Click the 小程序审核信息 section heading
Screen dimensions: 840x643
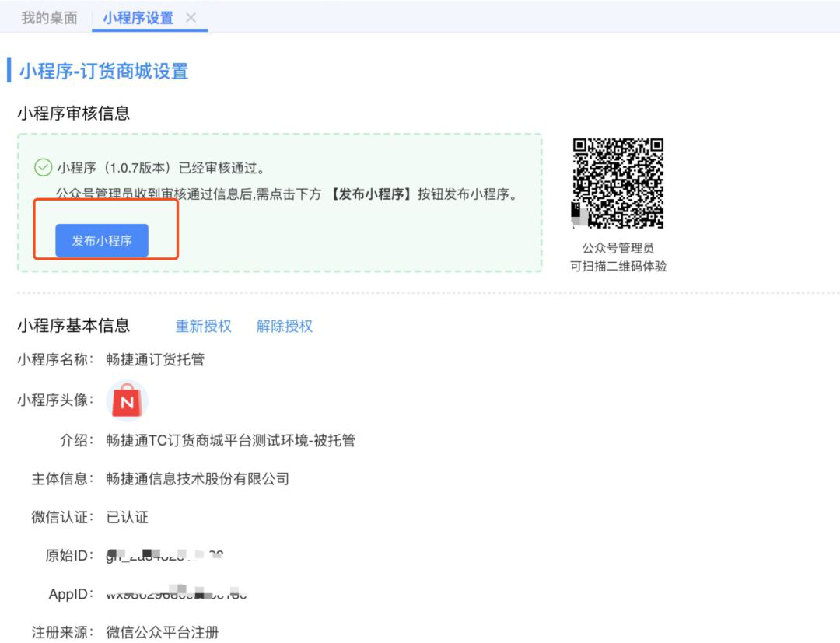73,113
